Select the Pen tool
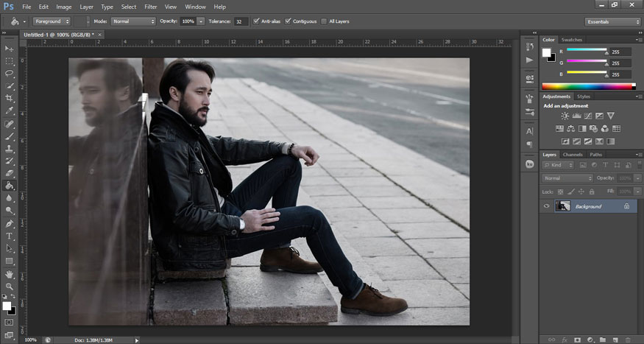Viewport: 644px width, 344px height. [9, 224]
